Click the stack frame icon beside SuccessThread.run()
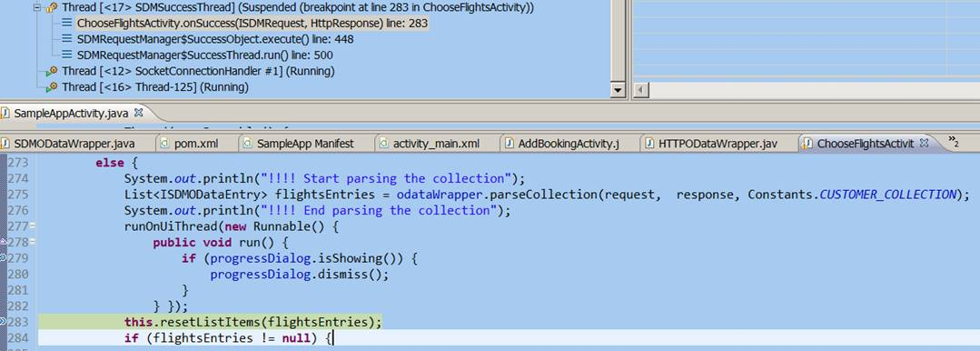Image resolution: width=980 pixels, height=351 pixels. click(67, 55)
